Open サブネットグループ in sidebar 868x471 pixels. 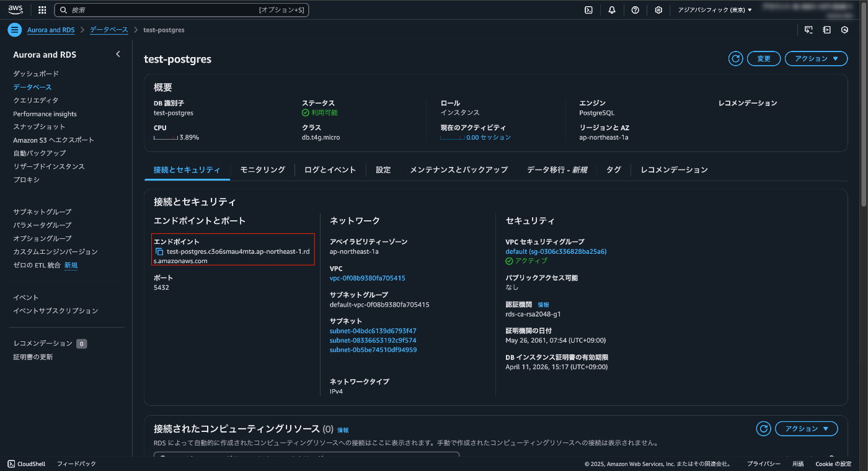42,212
